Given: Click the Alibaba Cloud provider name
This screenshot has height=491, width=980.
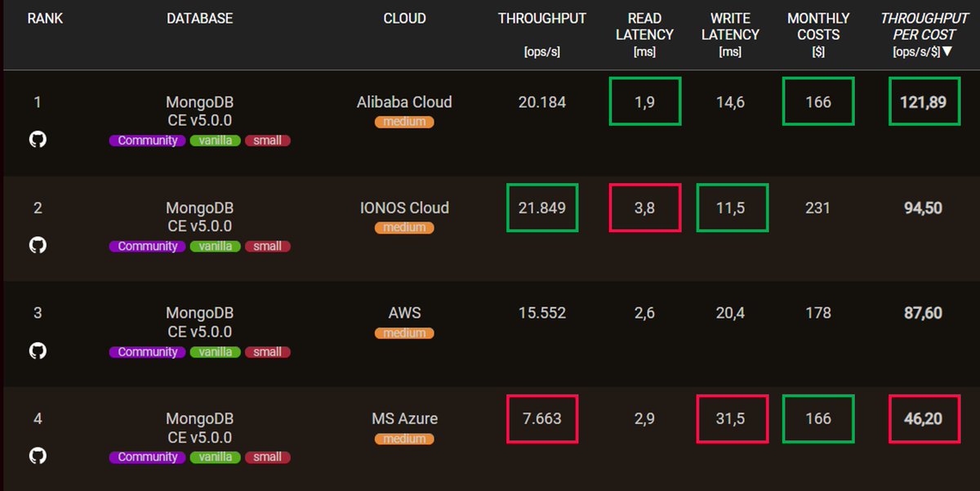Looking at the screenshot, I should pyautogui.click(x=404, y=102).
